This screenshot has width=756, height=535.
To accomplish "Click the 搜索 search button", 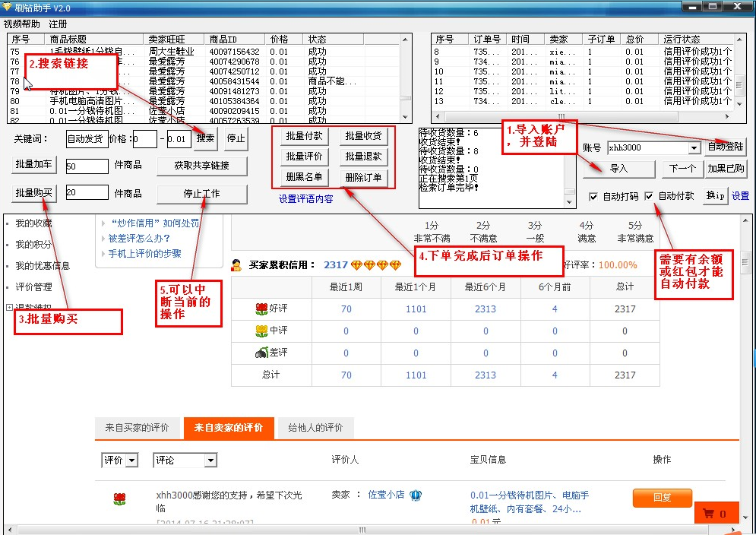I will coord(206,138).
